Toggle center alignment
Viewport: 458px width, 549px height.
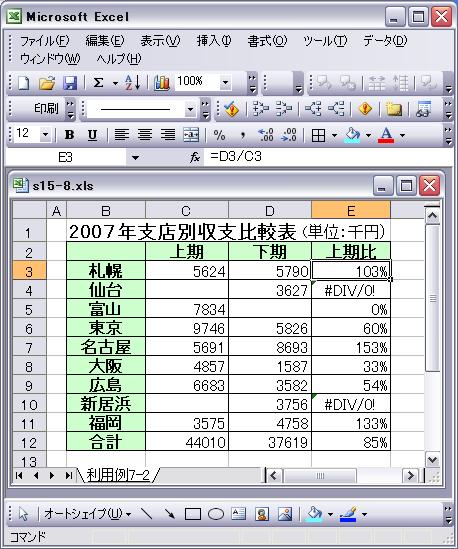coord(145,135)
